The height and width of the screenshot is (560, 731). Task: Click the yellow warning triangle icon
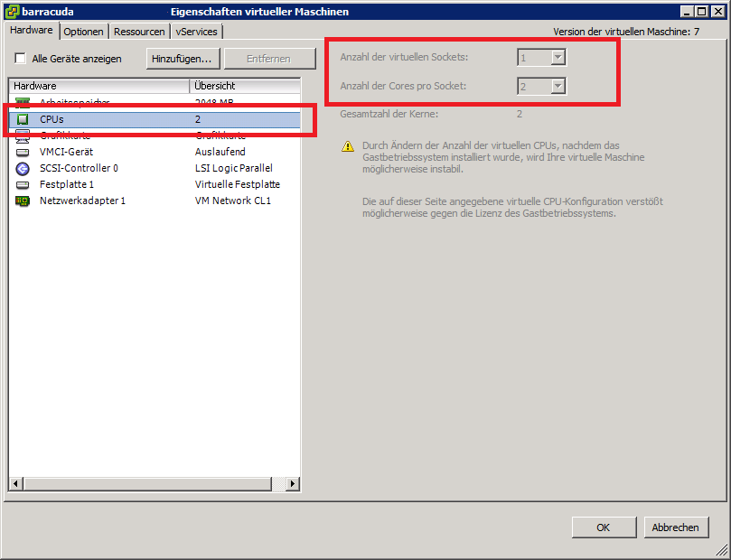coord(348,145)
